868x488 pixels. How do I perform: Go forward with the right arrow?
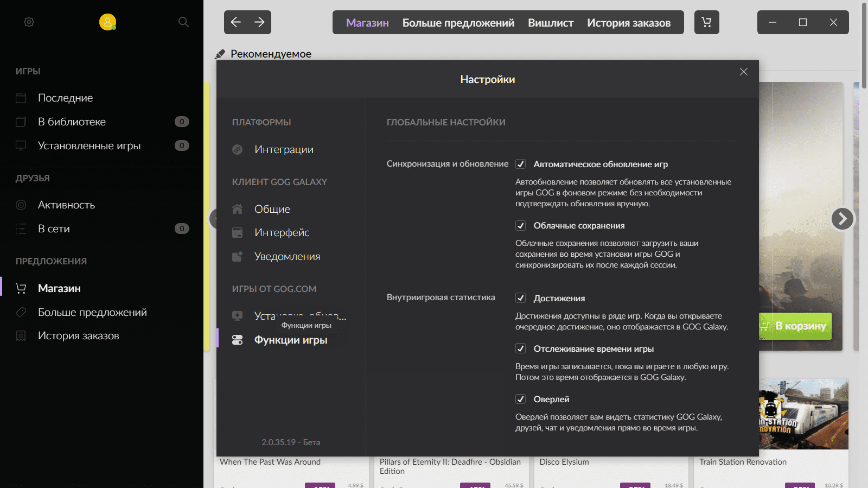[260, 22]
